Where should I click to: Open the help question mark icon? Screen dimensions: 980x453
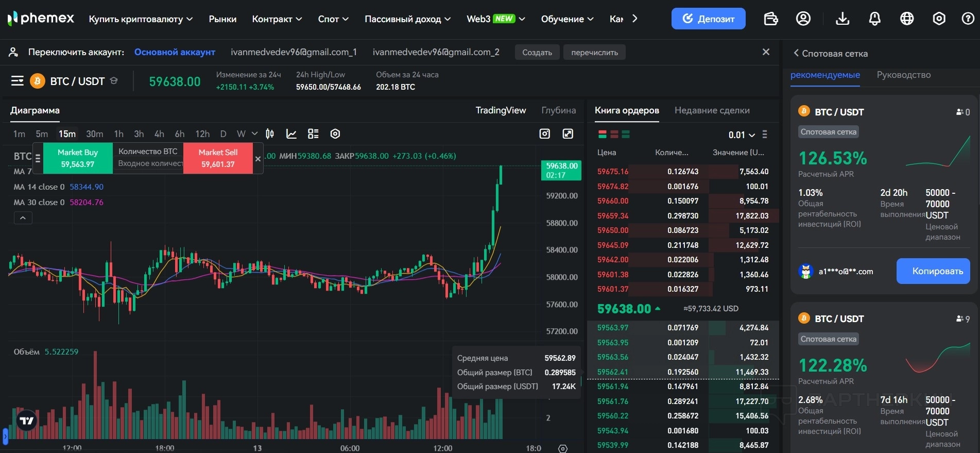coord(968,19)
